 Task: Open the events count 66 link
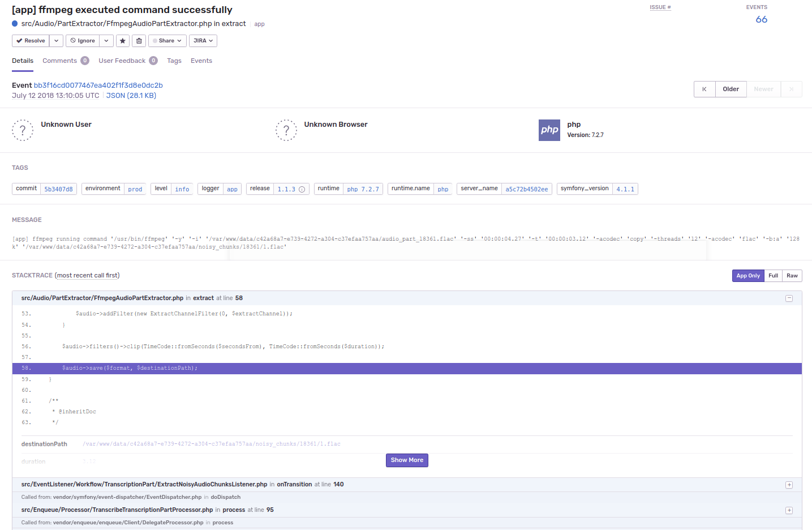pyautogui.click(x=762, y=19)
